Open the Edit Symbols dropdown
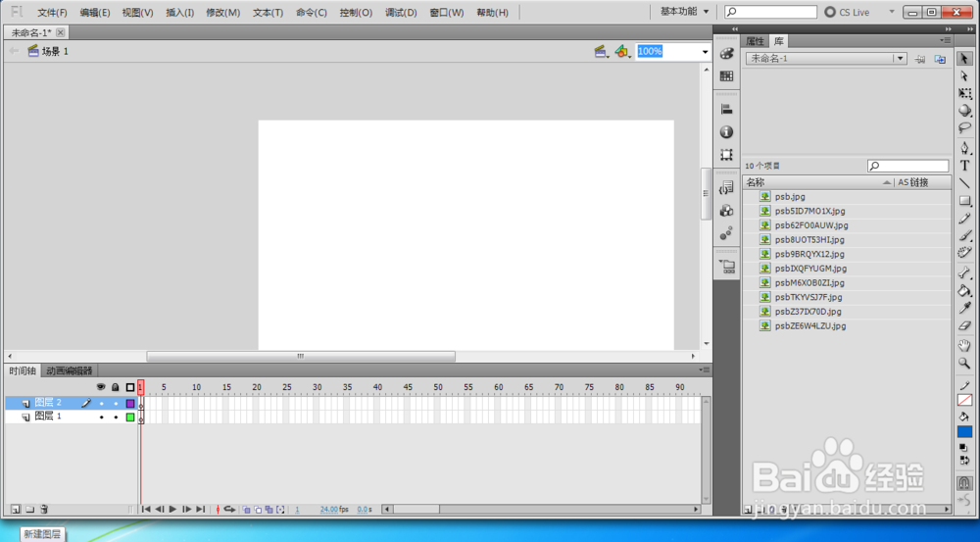The width and height of the screenshot is (980, 542). click(622, 52)
